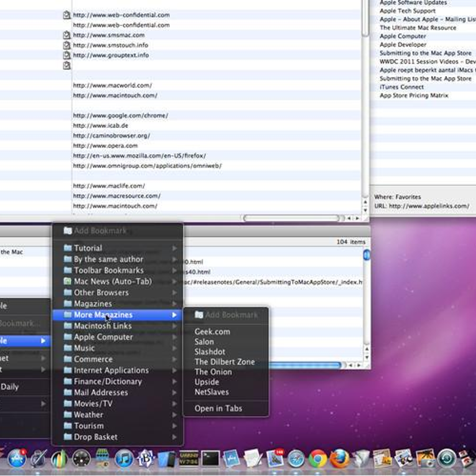Expand Finance/Dictionary submenu arrow
The height and width of the screenshot is (476, 476).
click(174, 382)
